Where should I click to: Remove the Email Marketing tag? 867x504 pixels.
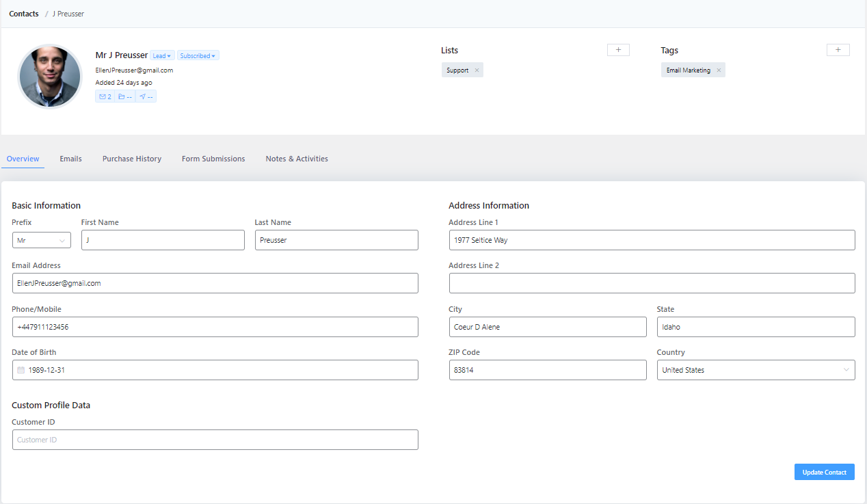coord(719,70)
